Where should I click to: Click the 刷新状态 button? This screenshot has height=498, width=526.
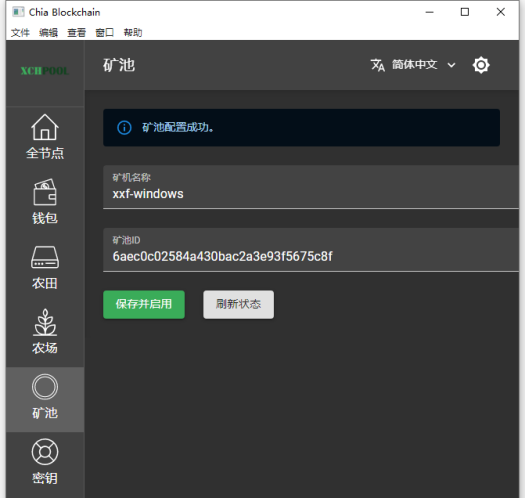pos(239,304)
